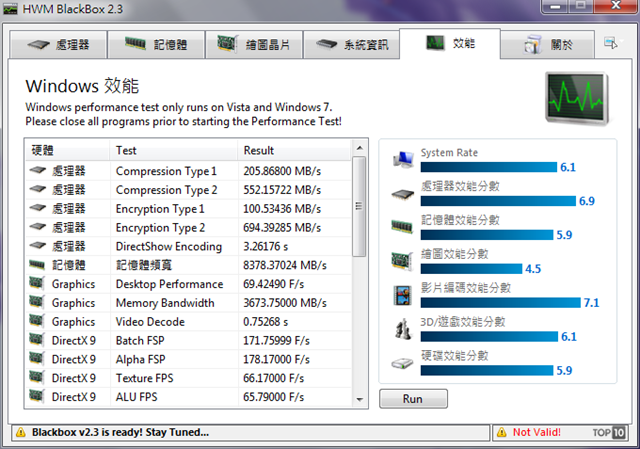Select the 效能 tab

click(450, 43)
